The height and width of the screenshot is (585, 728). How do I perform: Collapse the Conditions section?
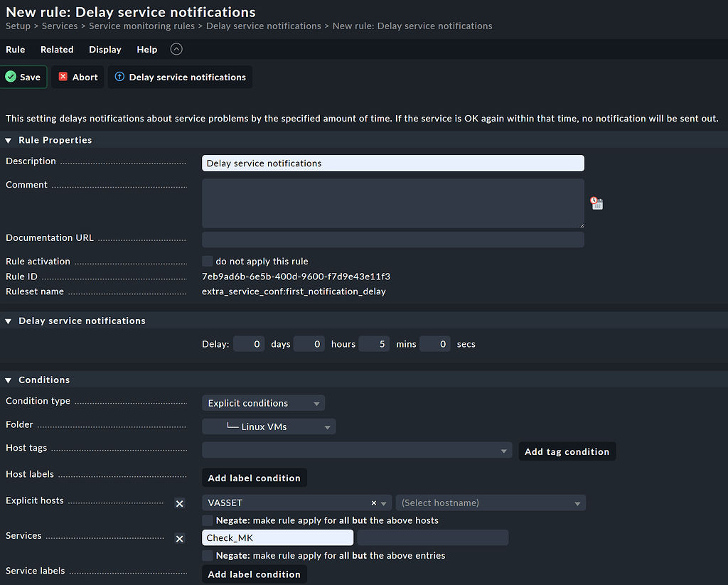pyautogui.click(x=8, y=379)
